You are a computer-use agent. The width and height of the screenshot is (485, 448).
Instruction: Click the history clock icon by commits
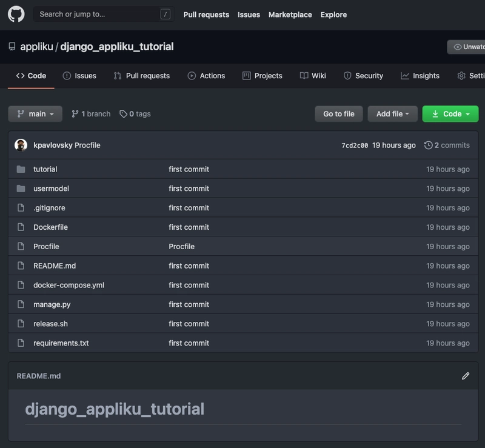click(x=428, y=145)
